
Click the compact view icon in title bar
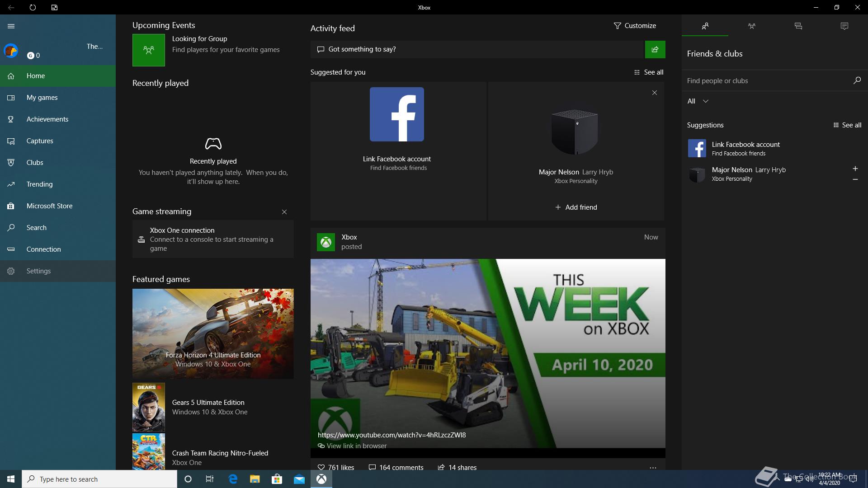pyautogui.click(x=54, y=7)
